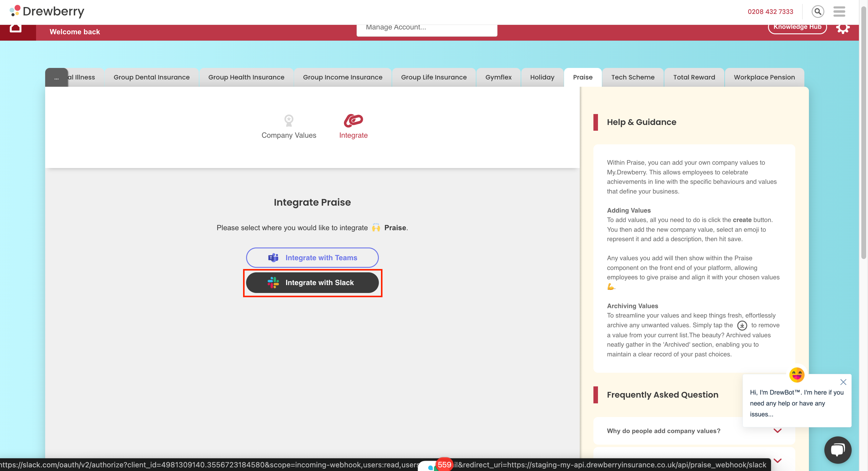This screenshot has height=471, width=868.
Task: Switch to Group Life Insurance tab
Action: [x=434, y=77]
